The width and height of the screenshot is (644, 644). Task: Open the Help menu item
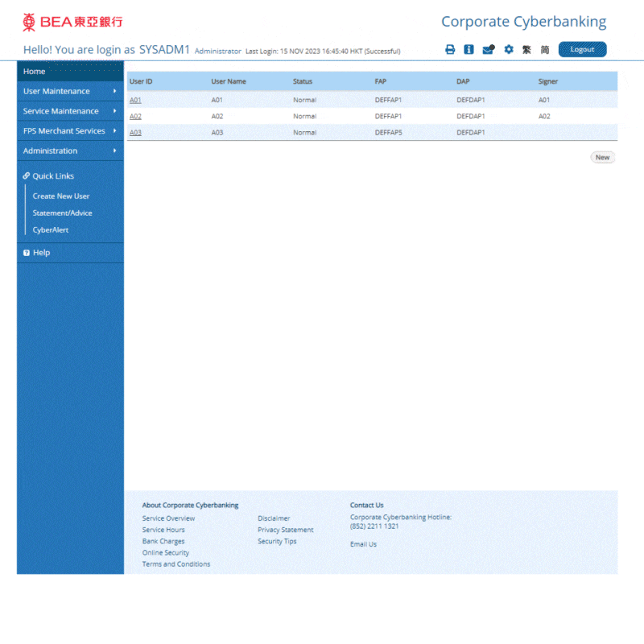coord(70,253)
